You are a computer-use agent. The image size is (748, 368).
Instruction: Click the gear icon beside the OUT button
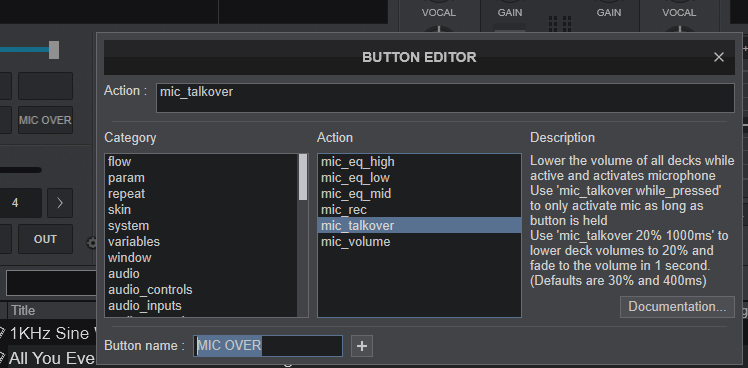click(x=92, y=243)
